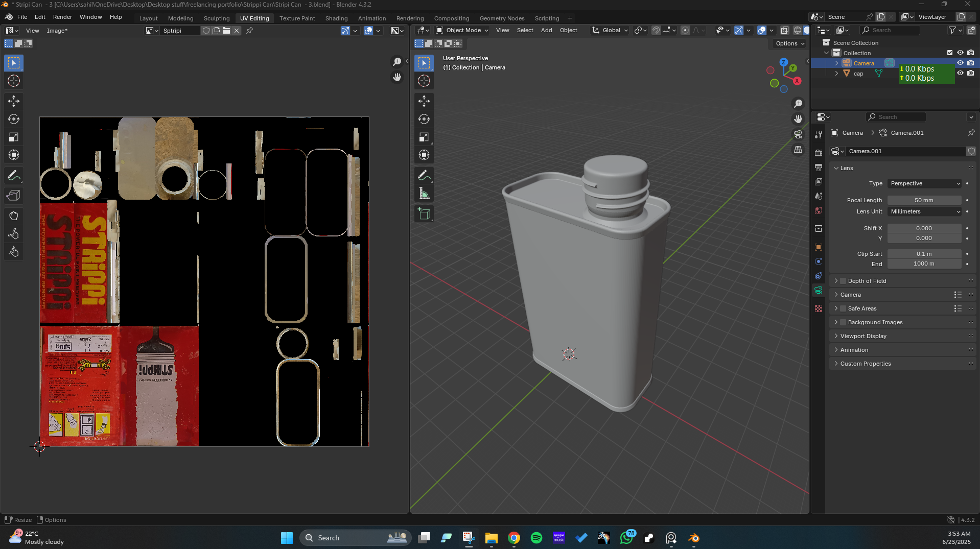The width and height of the screenshot is (980, 549).
Task: Open the Global transform orientation dropdown
Action: [x=610, y=30]
